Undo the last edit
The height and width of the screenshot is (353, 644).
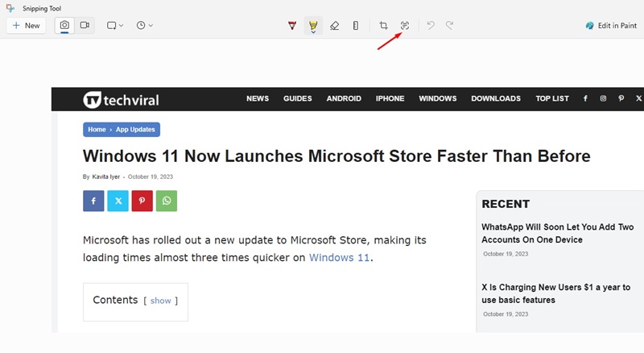[x=431, y=26]
